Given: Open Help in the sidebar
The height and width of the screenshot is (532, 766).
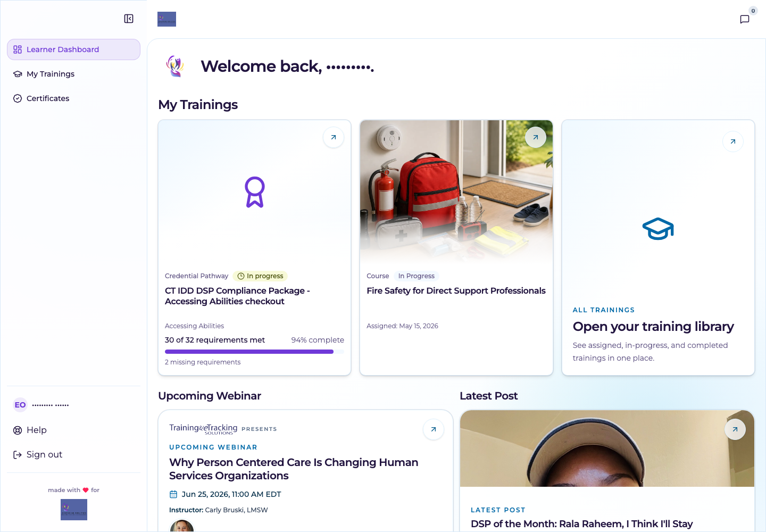Looking at the screenshot, I should [73, 430].
